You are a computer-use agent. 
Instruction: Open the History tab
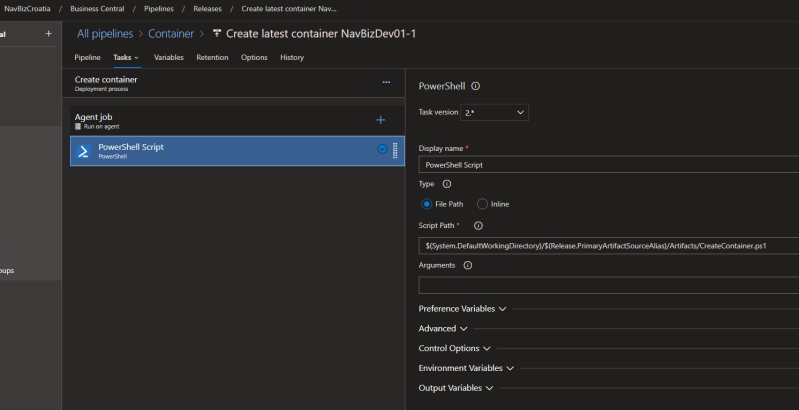coord(291,57)
